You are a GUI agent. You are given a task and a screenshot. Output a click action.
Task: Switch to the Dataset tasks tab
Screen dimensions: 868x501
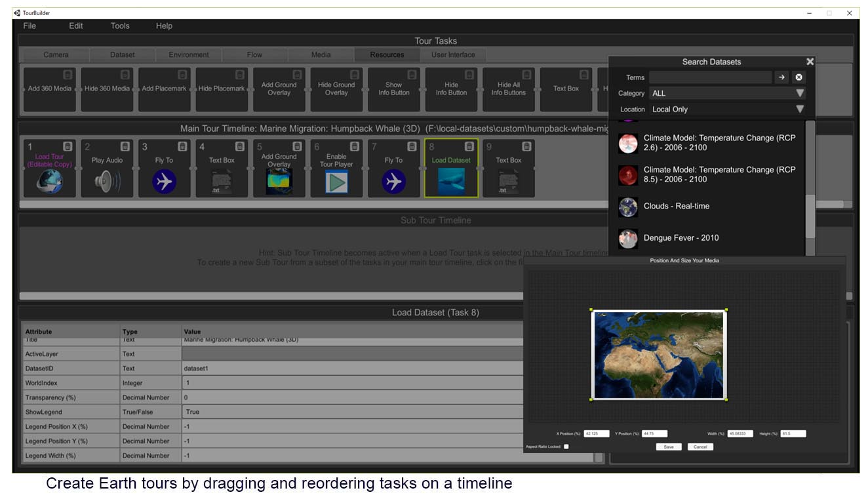pos(122,54)
